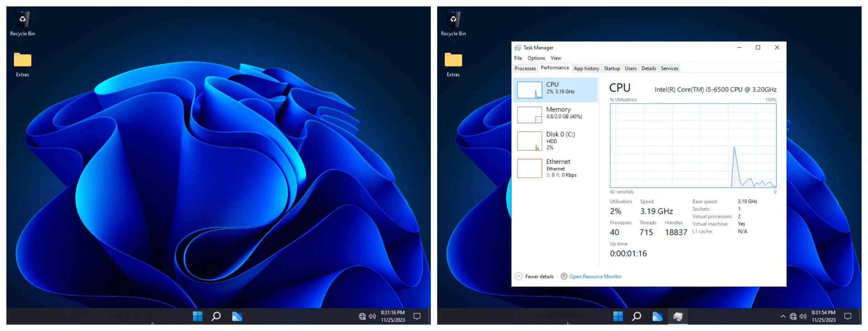Screen dimensions: 868x331
Task: Click blue app icon beside Task Manager taskbar icon
Action: 657,317
